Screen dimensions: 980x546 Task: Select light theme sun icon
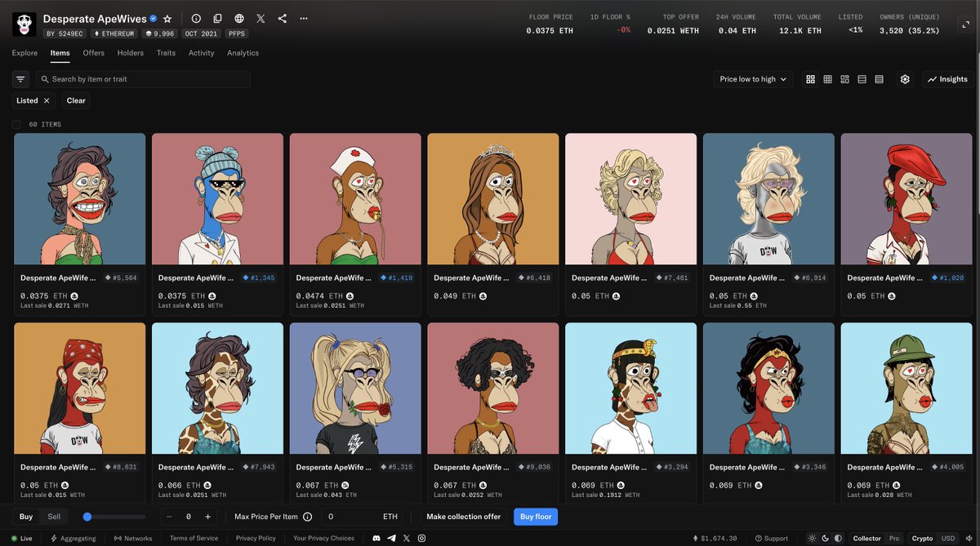pos(811,538)
